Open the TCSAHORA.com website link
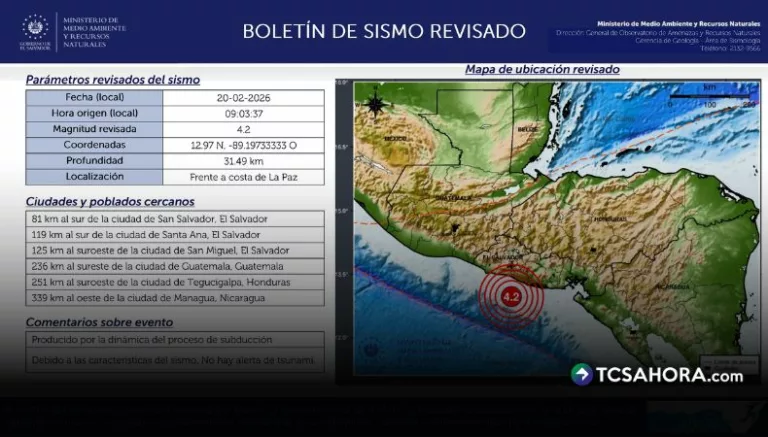 [669, 376]
